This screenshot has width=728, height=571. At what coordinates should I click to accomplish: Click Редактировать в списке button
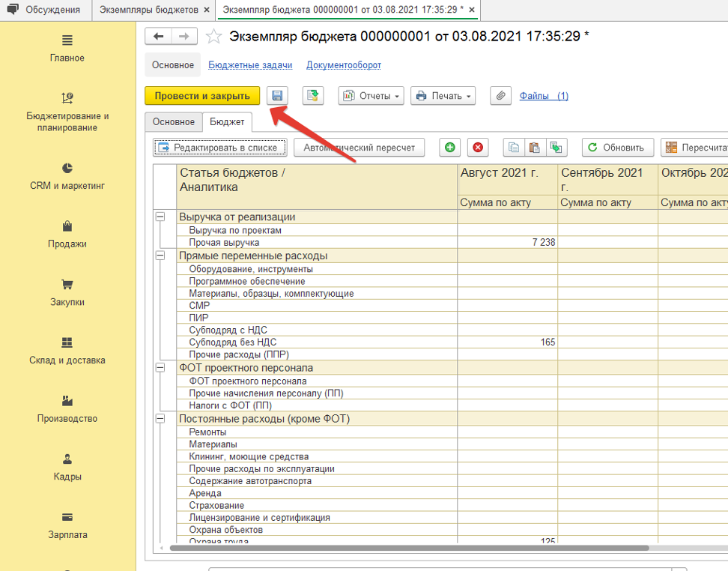(x=220, y=148)
